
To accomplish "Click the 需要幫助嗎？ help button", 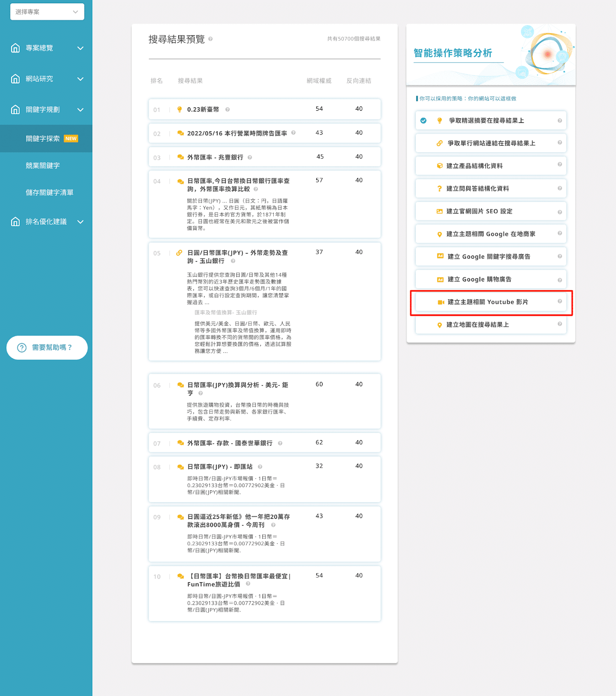I will 47,348.
